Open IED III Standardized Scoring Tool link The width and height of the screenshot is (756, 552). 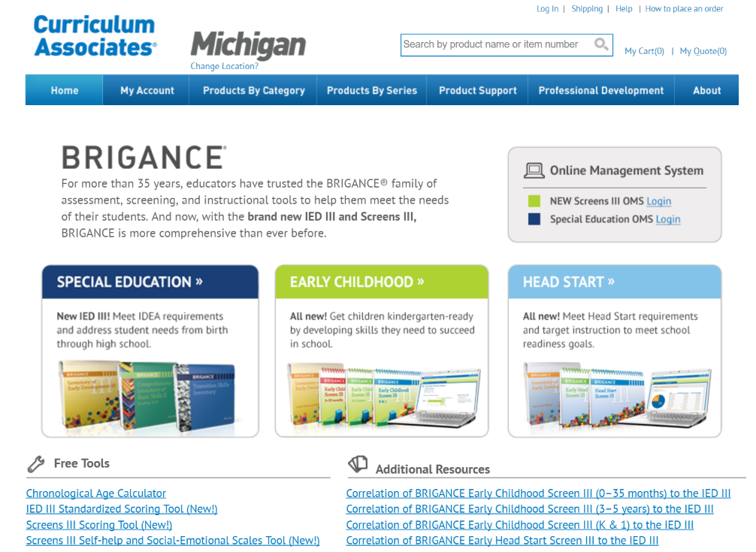point(122,509)
